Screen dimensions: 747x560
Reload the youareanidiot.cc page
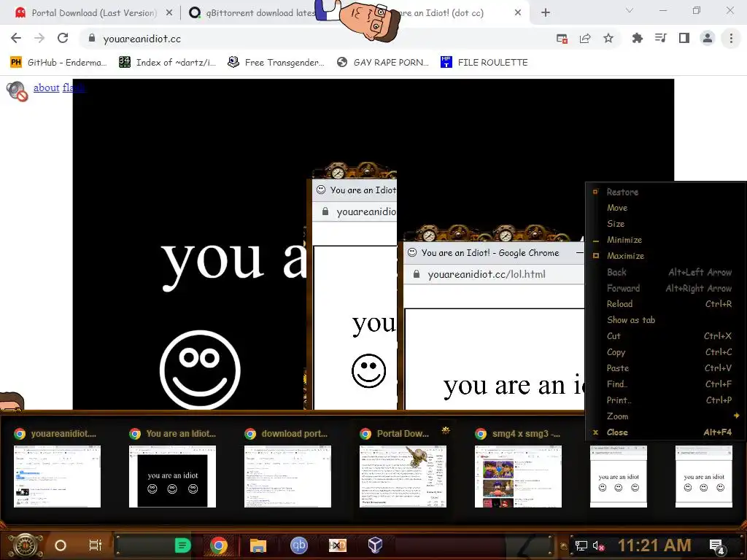tap(63, 38)
